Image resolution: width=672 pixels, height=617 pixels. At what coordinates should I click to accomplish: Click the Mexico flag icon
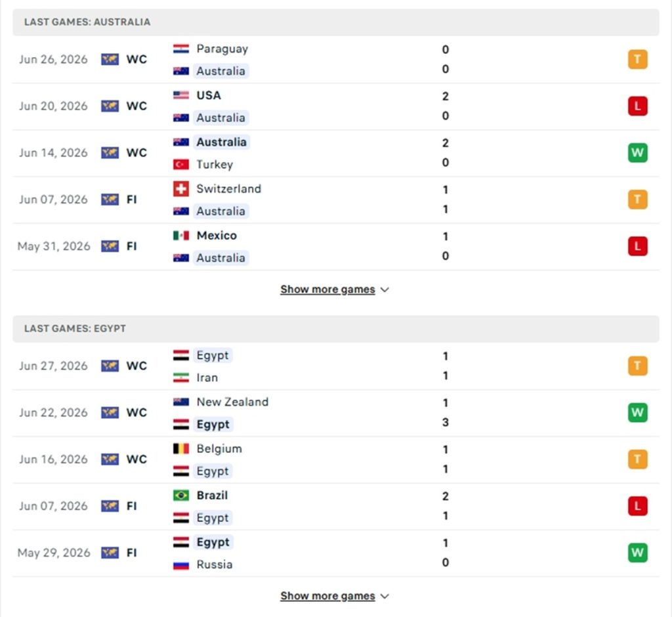181,236
